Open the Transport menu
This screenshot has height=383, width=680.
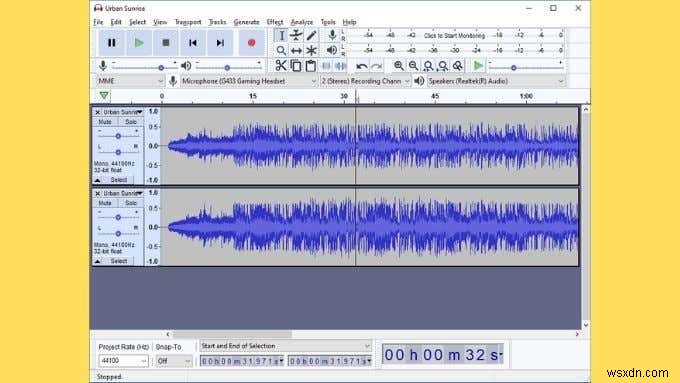188,22
